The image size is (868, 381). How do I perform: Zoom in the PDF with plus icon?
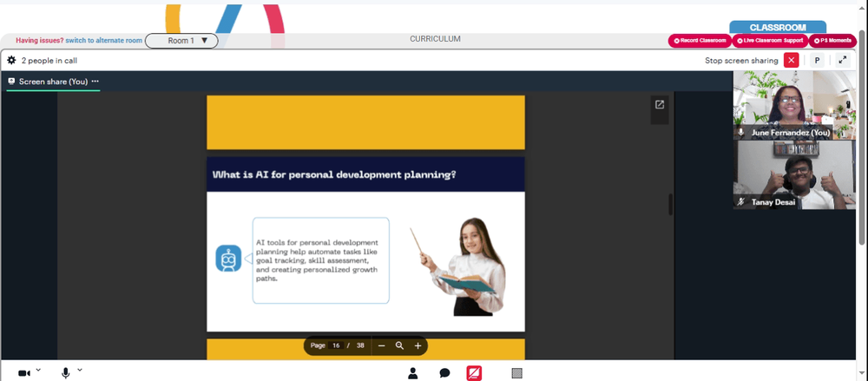pos(418,345)
